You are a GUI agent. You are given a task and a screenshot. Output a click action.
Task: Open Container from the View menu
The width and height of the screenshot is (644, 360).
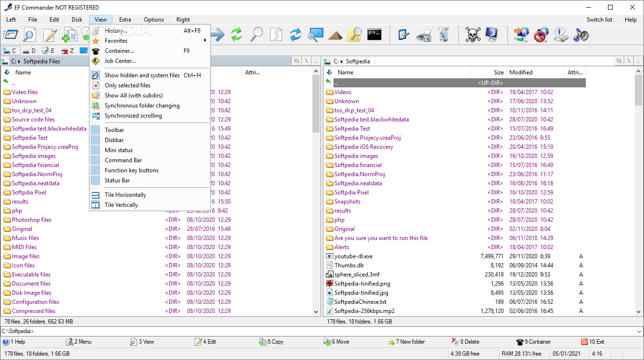pyautogui.click(x=149, y=51)
